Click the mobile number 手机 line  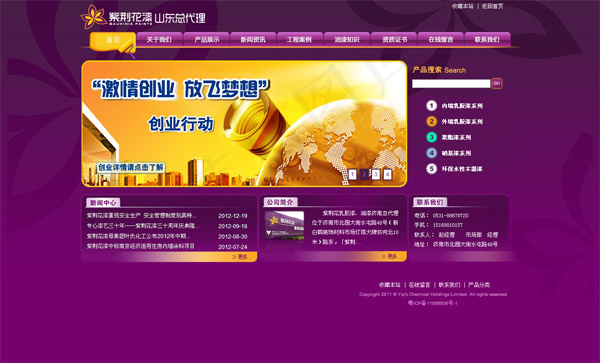[439, 225]
